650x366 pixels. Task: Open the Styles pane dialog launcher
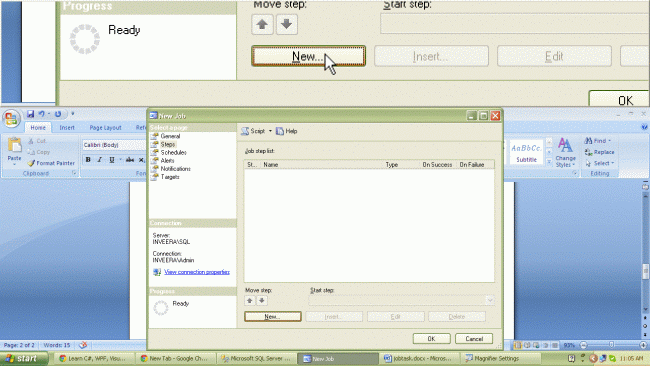[x=575, y=173]
